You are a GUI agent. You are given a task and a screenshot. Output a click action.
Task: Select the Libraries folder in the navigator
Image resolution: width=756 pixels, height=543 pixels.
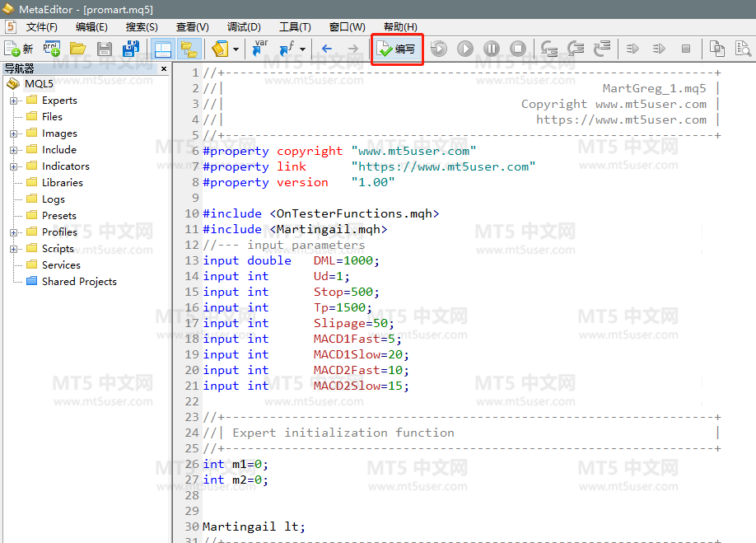63,183
